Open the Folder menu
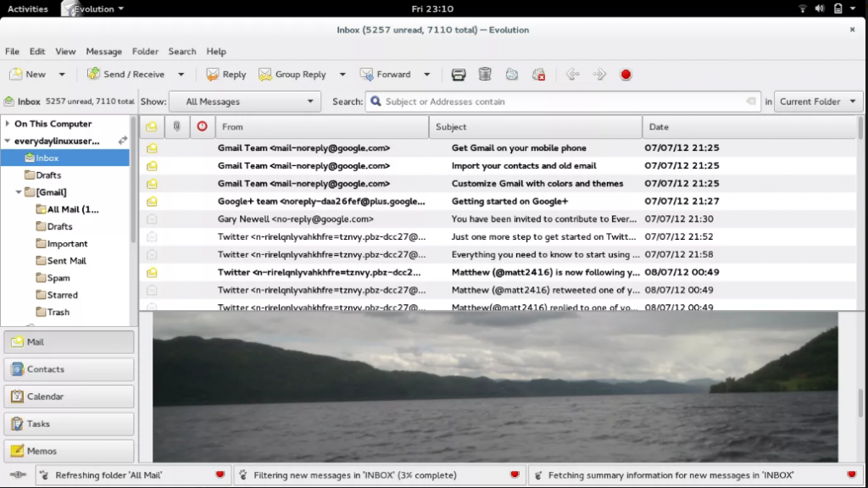This screenshot has width=868, height=488. click(x=145, y=52)
